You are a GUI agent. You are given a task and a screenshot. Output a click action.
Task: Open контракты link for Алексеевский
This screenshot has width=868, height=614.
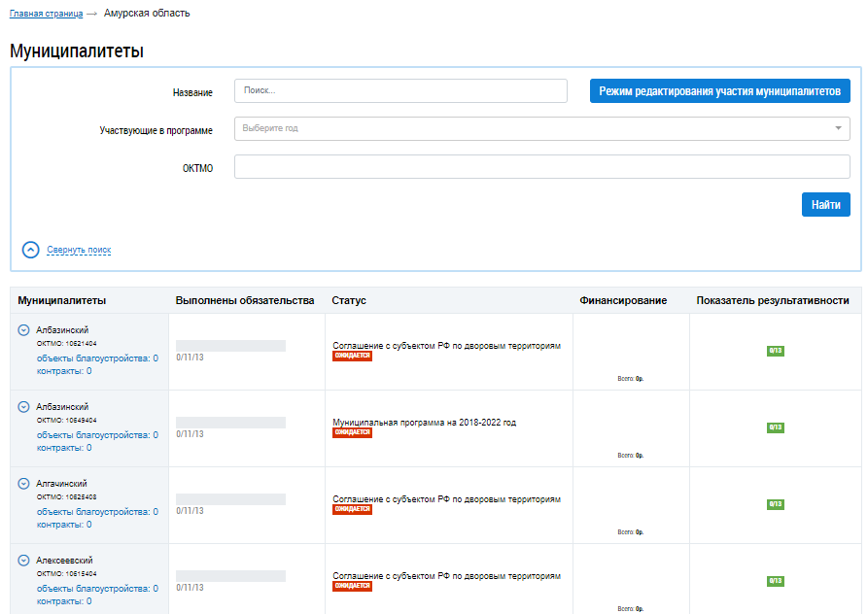click(64, 601)
